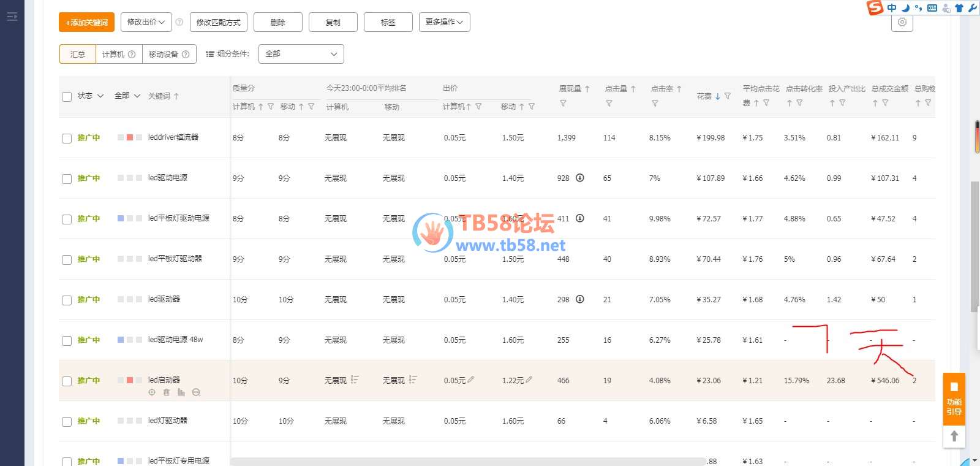Expand the 更多操作 dropdown menu

pyautogui.click(x=444, y=22)
